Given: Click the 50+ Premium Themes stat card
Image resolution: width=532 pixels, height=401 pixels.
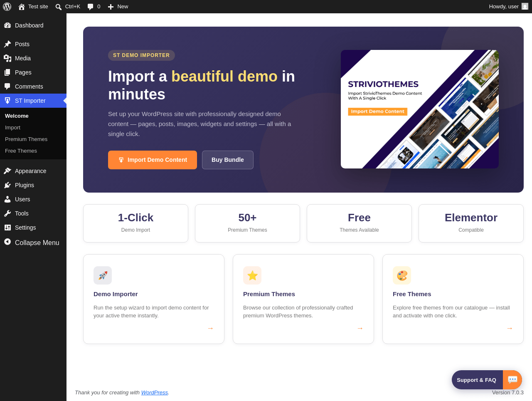Looking at the screenshot, I should (247, 223).
